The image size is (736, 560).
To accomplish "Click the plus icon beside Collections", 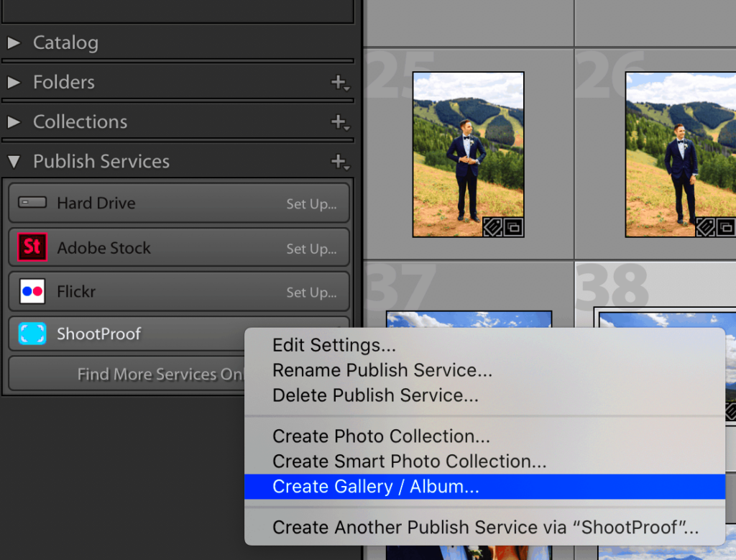I will coord(337,121).
